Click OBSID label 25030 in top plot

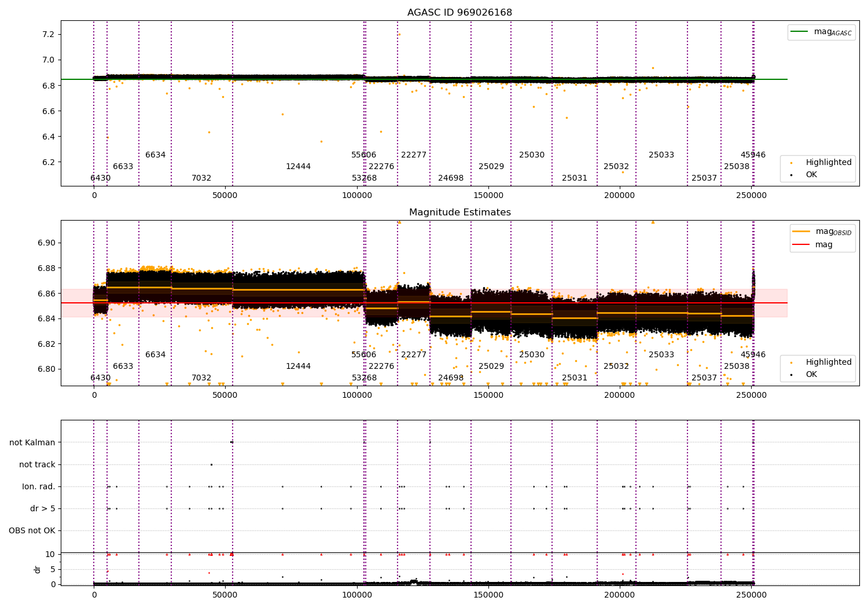click(532, 155)
